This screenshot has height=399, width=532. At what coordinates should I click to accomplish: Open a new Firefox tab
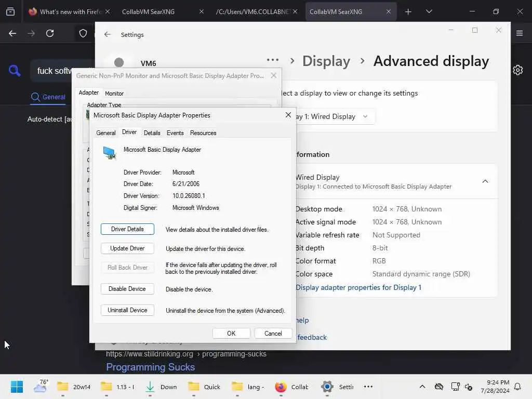pyautogui.click(x=408, y=11)
